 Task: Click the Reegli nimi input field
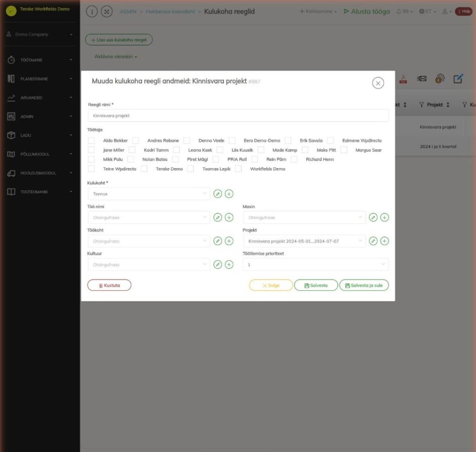pos(238,116)
